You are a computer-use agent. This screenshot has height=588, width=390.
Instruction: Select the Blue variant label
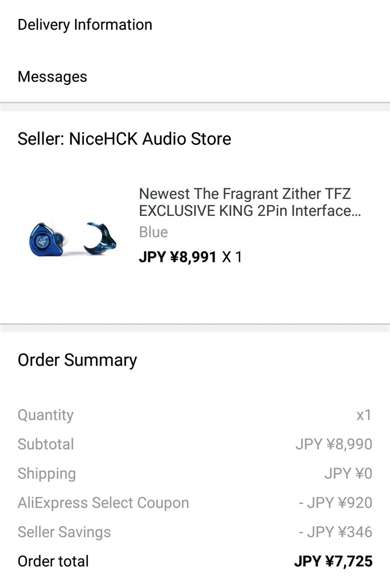153,232
